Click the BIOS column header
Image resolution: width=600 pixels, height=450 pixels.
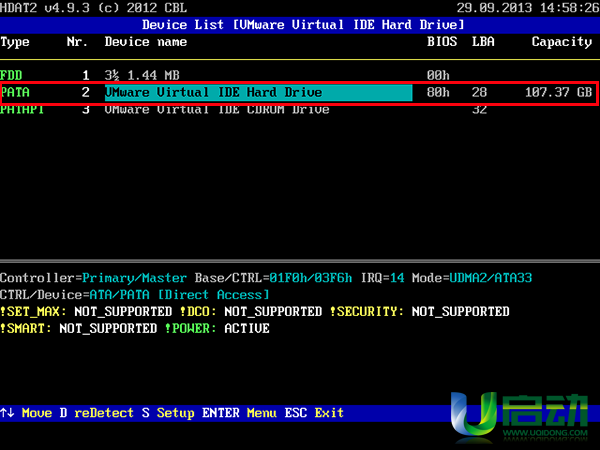pyautogui.click(x=442, y=41)
